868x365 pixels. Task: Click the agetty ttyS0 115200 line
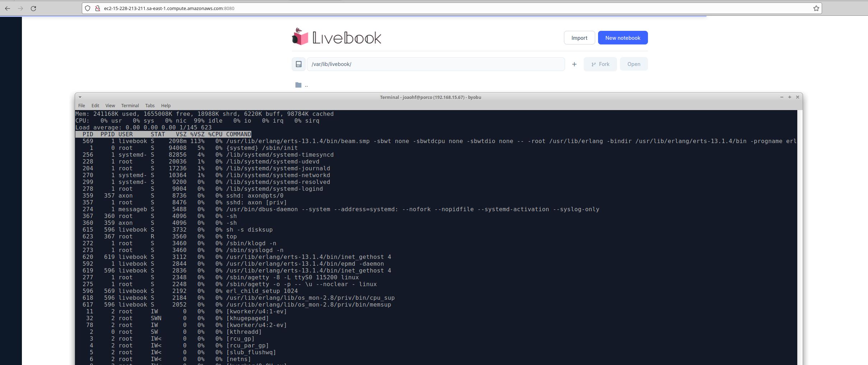point(217,277)
